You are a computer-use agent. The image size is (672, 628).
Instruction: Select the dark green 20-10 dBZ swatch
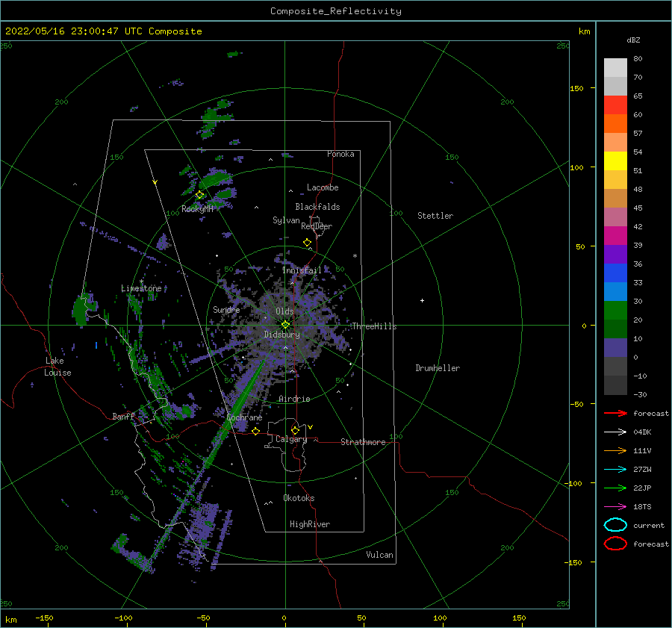(x=615, y=329)
